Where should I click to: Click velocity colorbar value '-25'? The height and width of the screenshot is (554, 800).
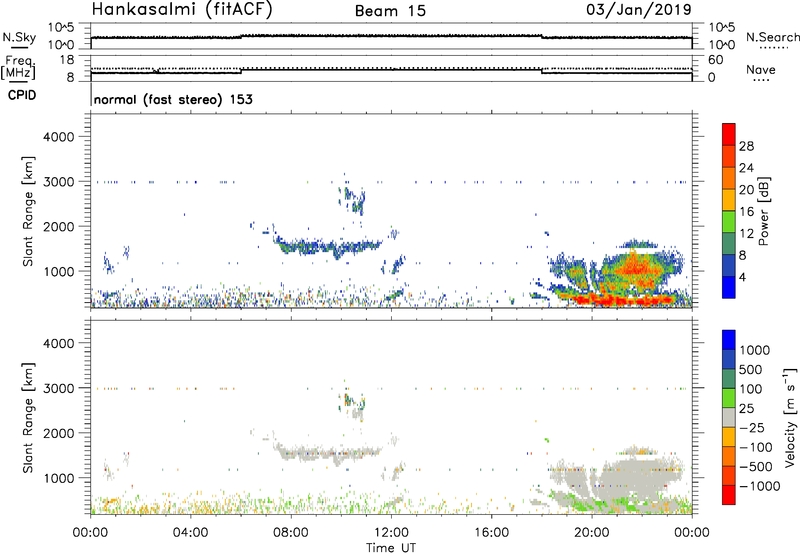(x=752, y=427)
